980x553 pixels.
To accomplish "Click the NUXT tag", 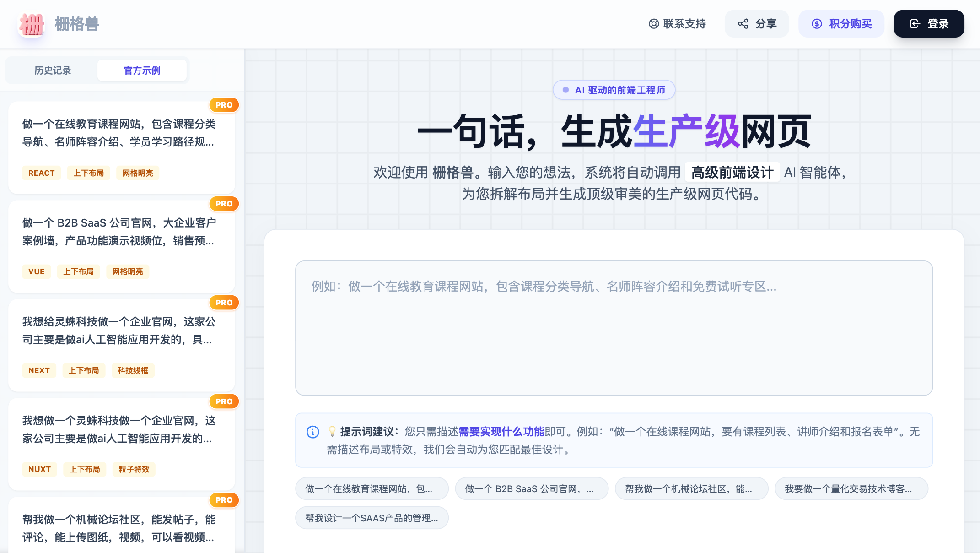I will click(40, 469).
